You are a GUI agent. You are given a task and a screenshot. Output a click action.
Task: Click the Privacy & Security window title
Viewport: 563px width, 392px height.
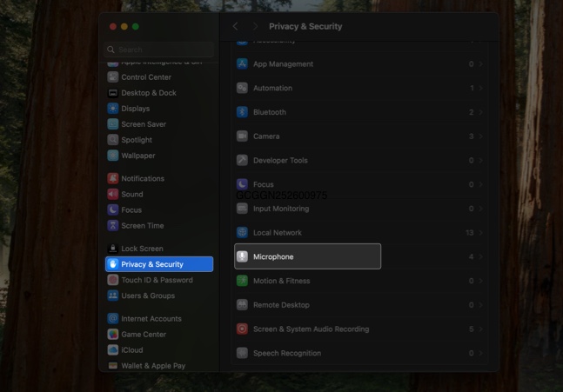point(305,26)
